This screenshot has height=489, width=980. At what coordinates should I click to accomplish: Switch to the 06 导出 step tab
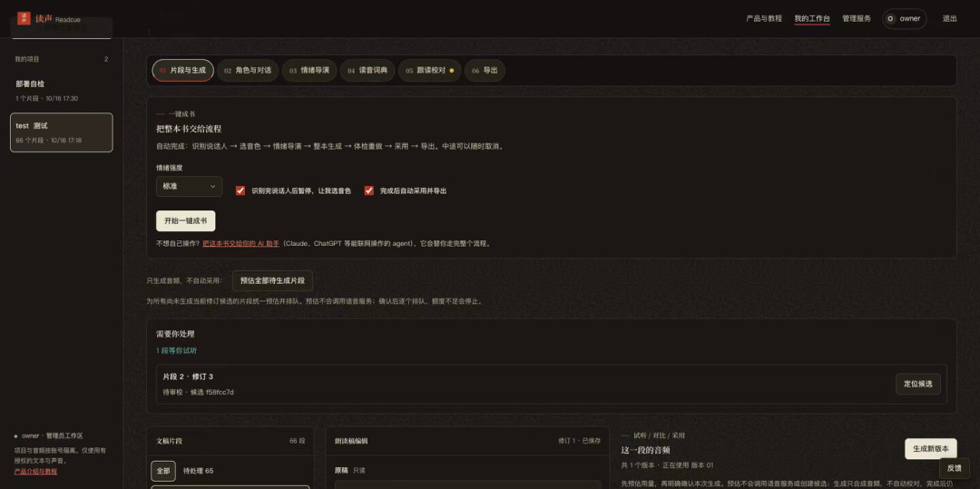pyautogui.click(x=485, y=71)
